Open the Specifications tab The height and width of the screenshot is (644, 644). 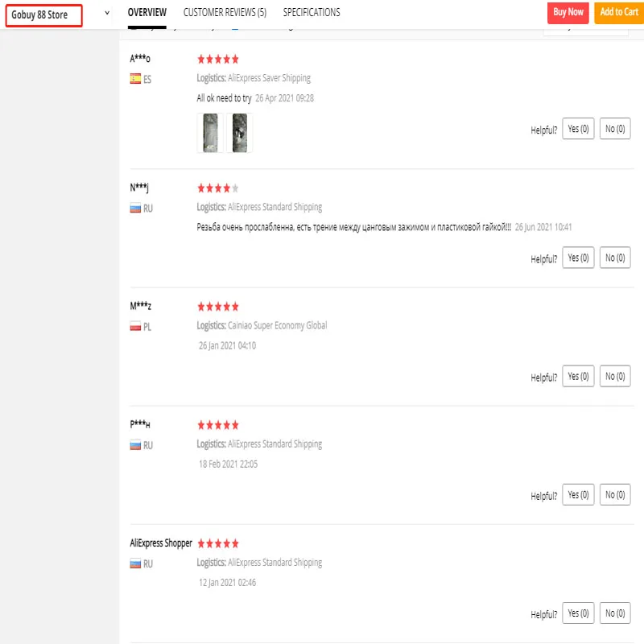coord(312,13)
